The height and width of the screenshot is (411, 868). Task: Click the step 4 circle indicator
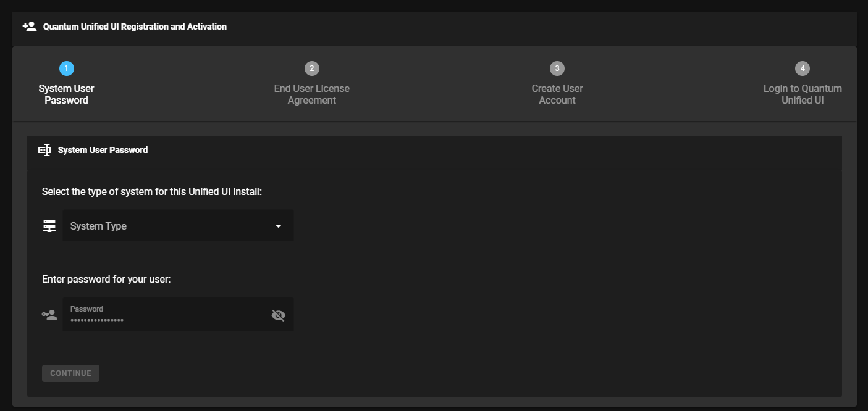click(803, 68)
